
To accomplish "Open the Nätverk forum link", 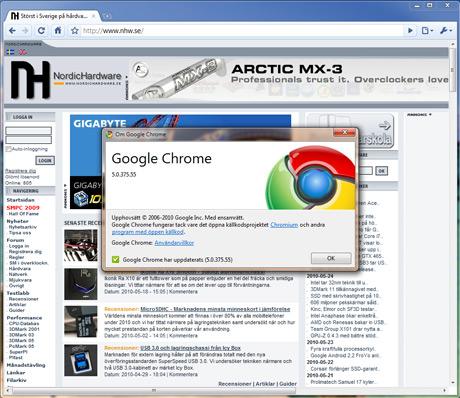I will [18, 274].
